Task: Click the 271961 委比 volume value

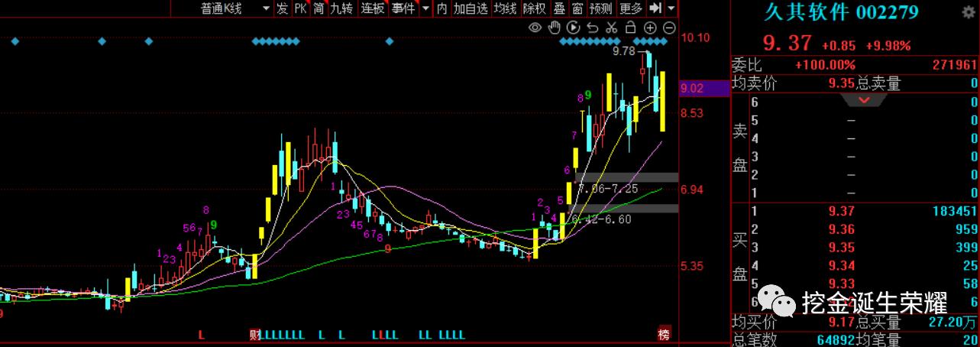Action: click(955, 66)
